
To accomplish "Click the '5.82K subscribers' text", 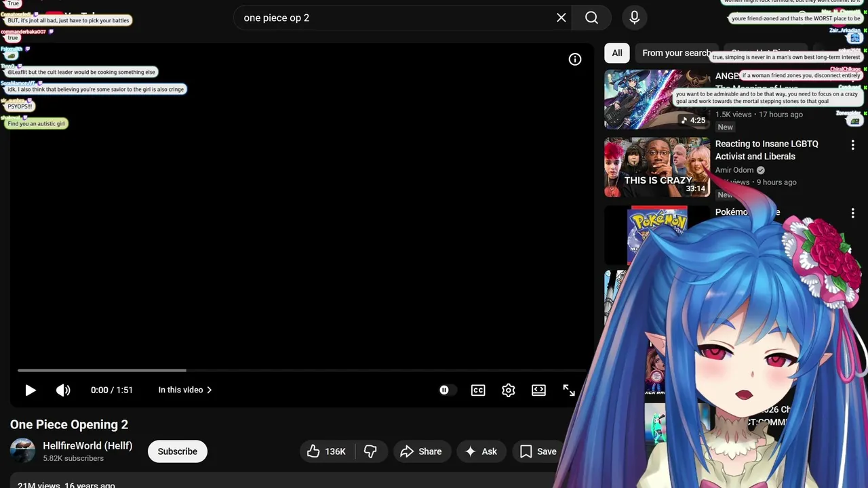I will click(x=73, y=459).
